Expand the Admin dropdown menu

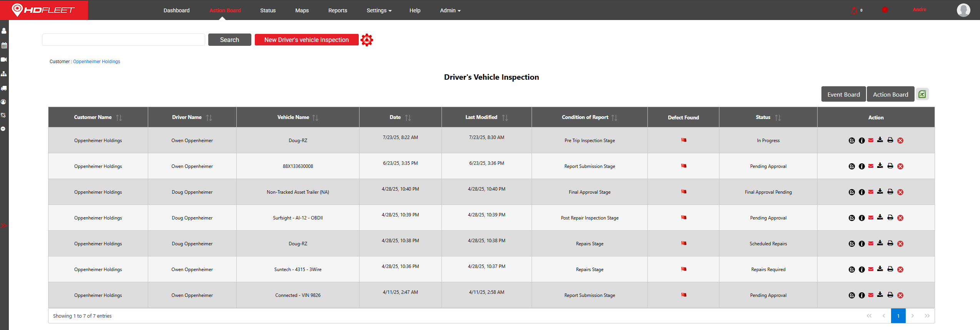[x=450, y=10]
